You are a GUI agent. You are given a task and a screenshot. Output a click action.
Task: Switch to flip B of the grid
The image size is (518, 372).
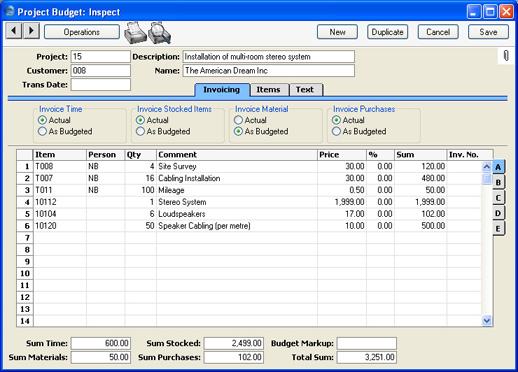(498, 182)
